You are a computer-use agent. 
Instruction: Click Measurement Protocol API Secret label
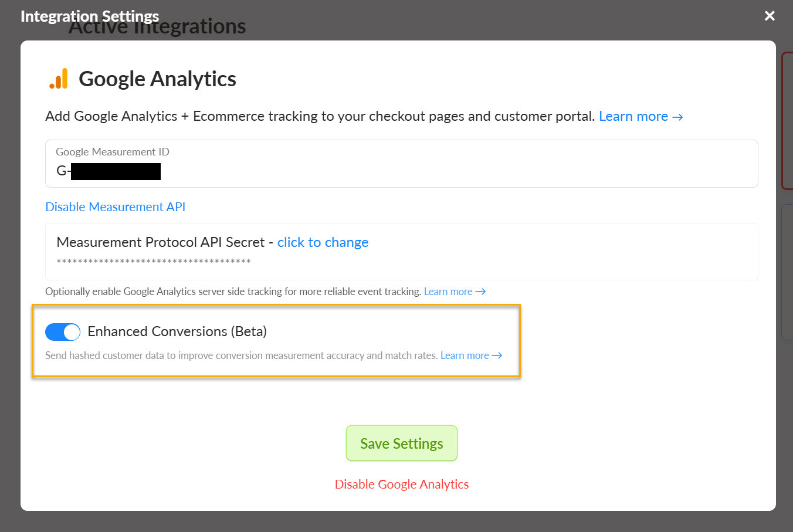tap(161, 242)
